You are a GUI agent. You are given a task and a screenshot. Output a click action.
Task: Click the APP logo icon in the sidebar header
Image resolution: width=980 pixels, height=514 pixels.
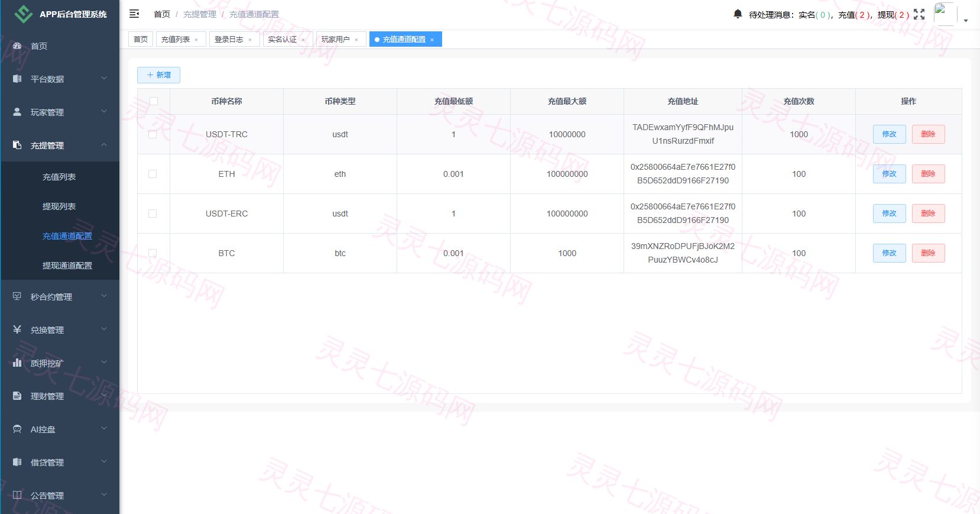pos(23,14)
